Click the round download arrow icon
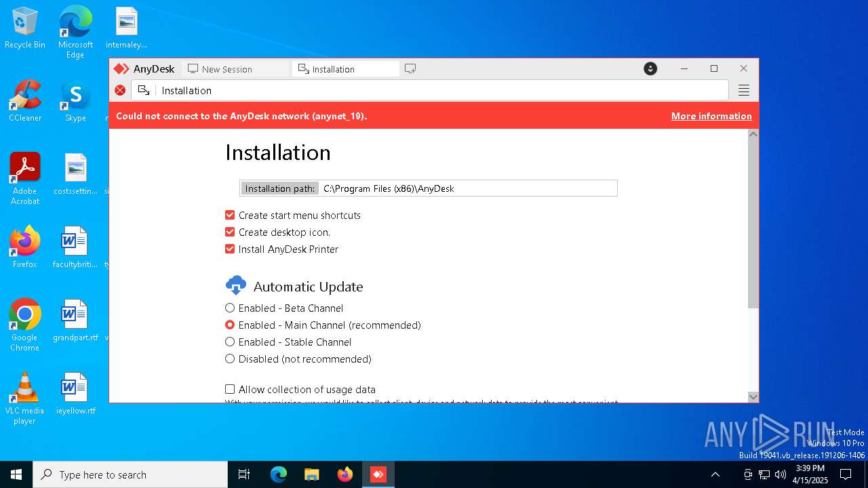 (x=650, y=68)
